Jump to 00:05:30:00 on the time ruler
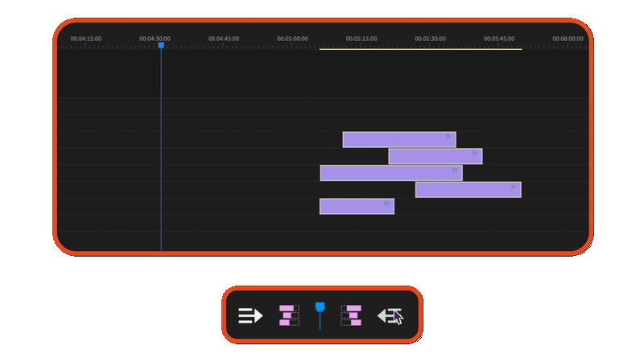The width and height of the screenshot is (644, 362). tap(430, 43)
